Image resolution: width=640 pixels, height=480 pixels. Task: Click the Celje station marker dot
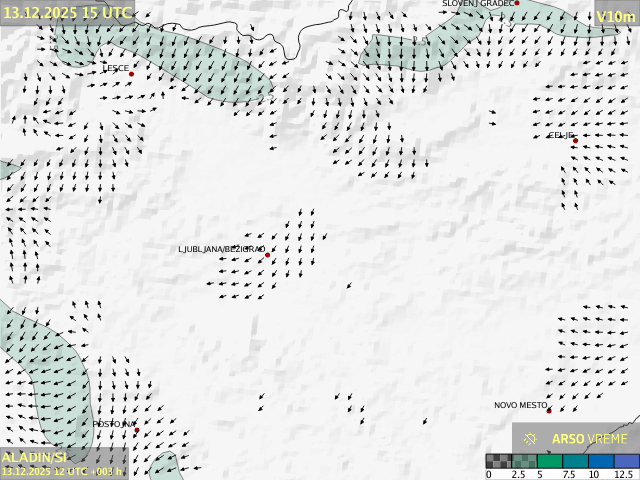coord(575,141)
